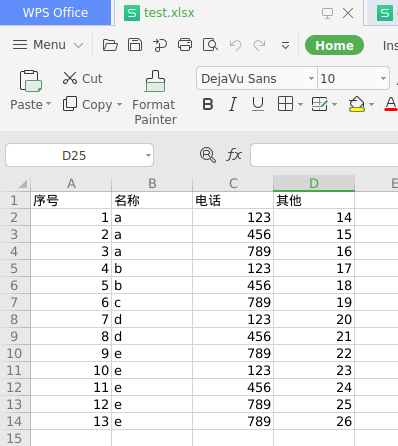Click the zoom magnifier icon beside fx
This screenshot has width=398, height=446.
tap(208, 155)
